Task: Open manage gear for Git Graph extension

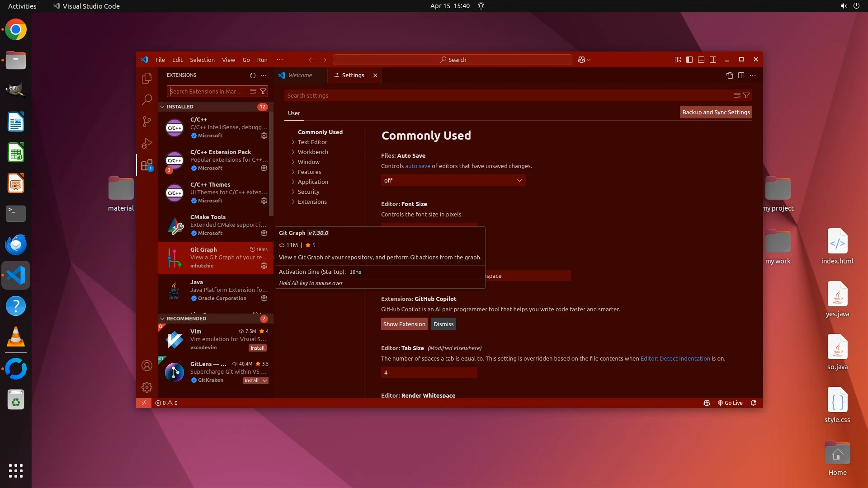Action: 264,266
